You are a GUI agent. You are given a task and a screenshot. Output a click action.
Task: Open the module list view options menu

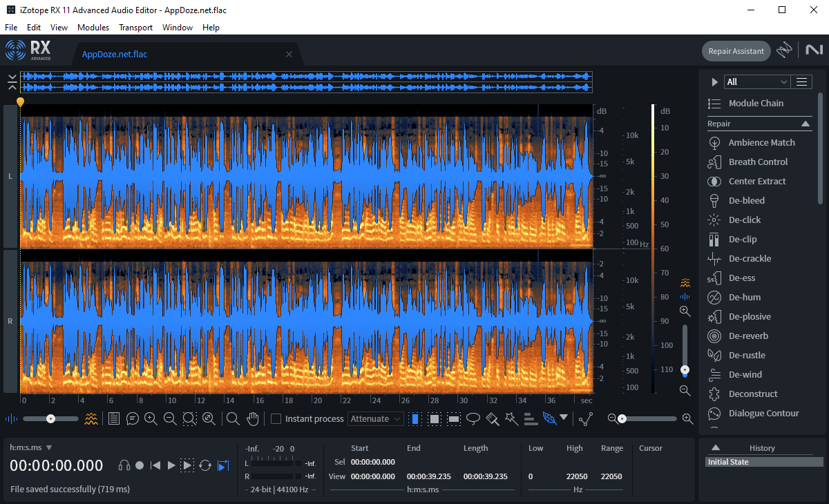click(x=801, y=81)
